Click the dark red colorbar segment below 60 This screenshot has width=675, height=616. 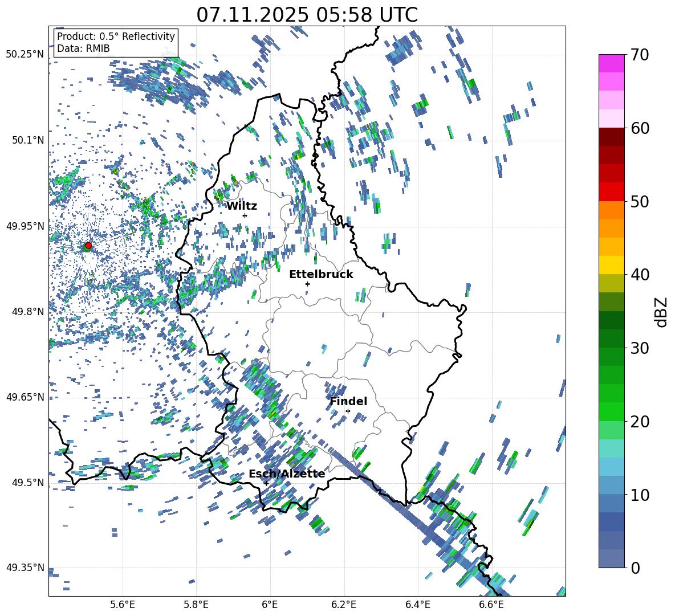click(611, 137)
